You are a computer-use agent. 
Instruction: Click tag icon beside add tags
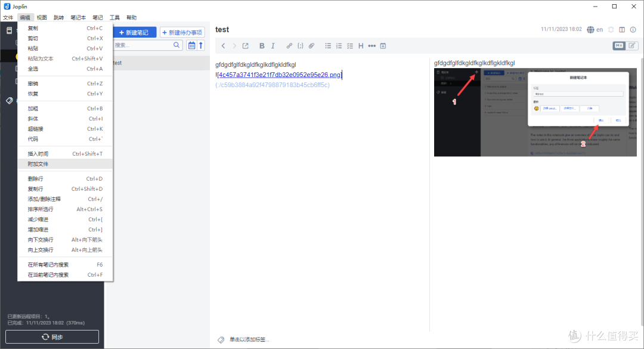pos(221,339)
